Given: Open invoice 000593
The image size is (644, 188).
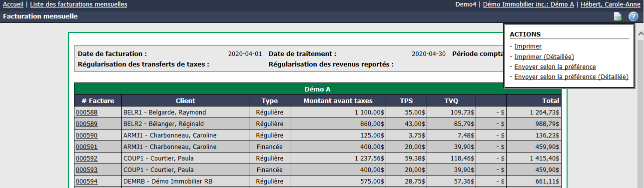Looking at the screenshot, I should [x=86, y=169].
